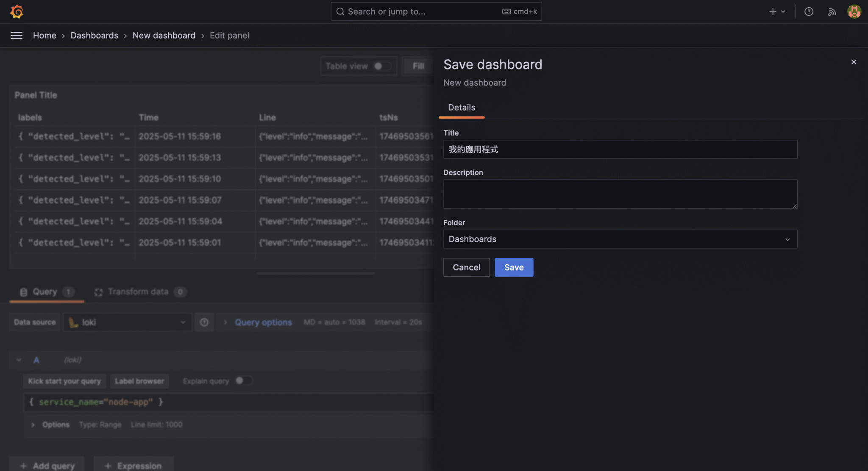Image resolution: width=868 pixels, height=471 pixels.
Task: Open the Folder dropdown showing Dashboards
Action: point(620,239)
